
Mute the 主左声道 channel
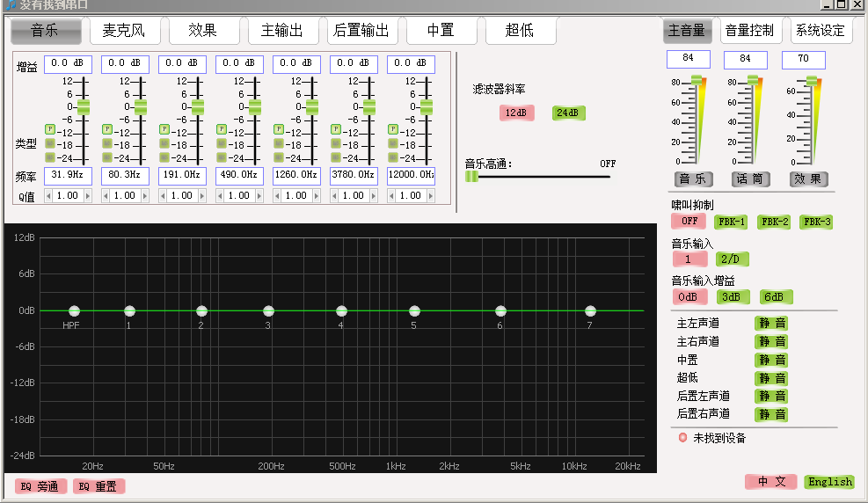(771, 323)
